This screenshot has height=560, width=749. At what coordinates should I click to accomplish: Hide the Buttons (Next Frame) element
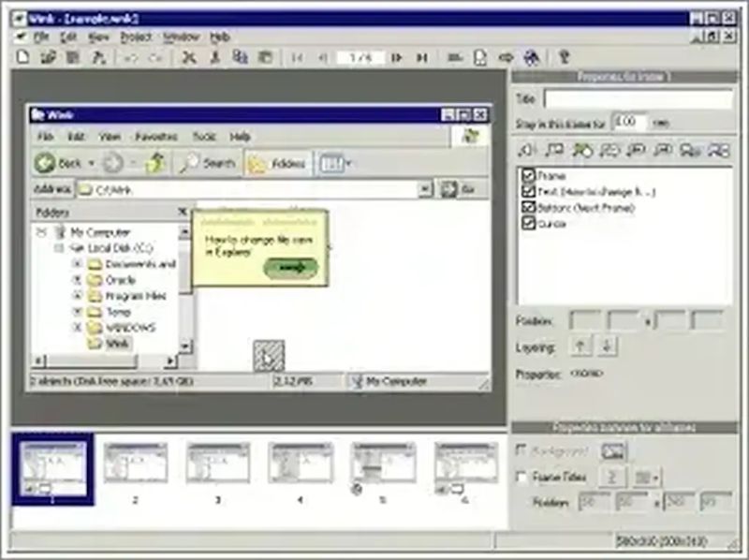click(x=530, y=207)
